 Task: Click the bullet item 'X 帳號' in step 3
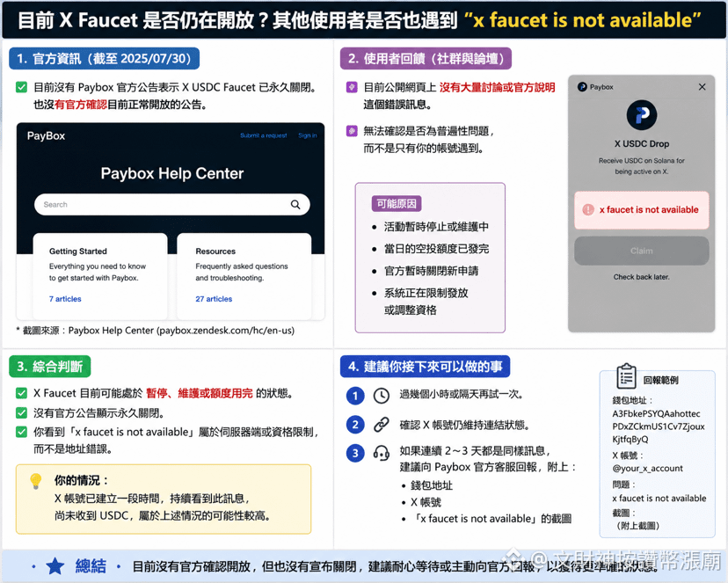click(426, 502)
